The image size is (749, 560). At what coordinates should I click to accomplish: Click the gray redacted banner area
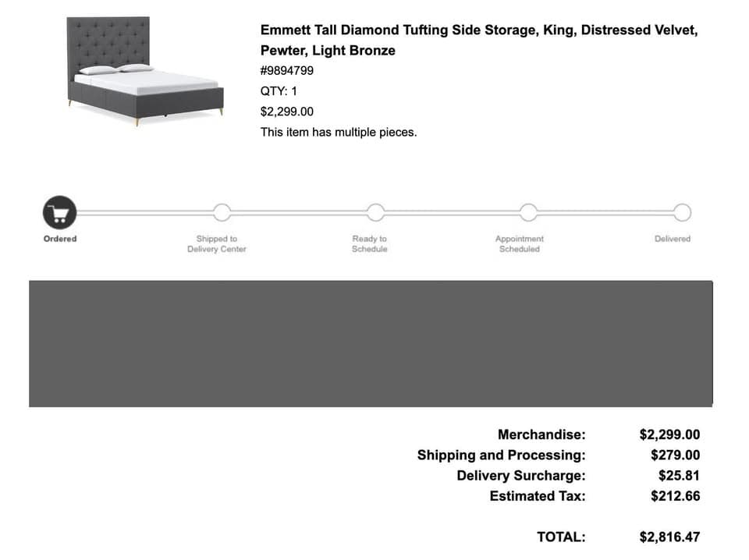click(x=371, y=344)
